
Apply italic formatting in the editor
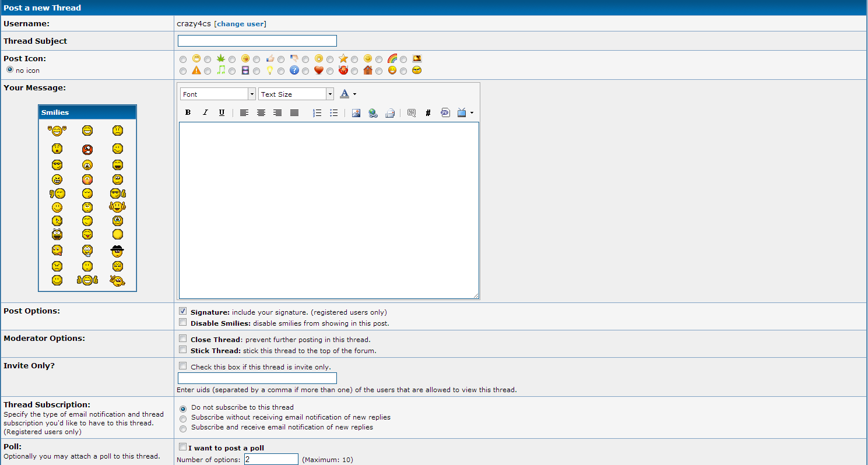pos(205,113)
